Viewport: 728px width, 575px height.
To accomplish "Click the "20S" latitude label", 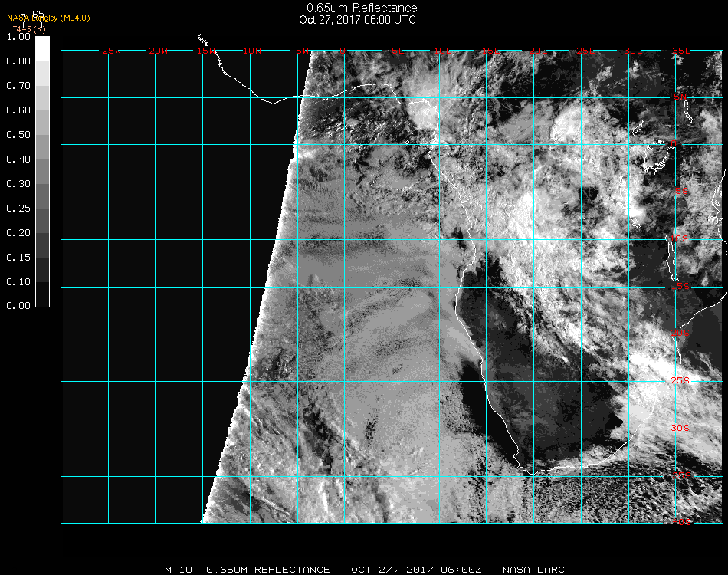I will (680, 333).
